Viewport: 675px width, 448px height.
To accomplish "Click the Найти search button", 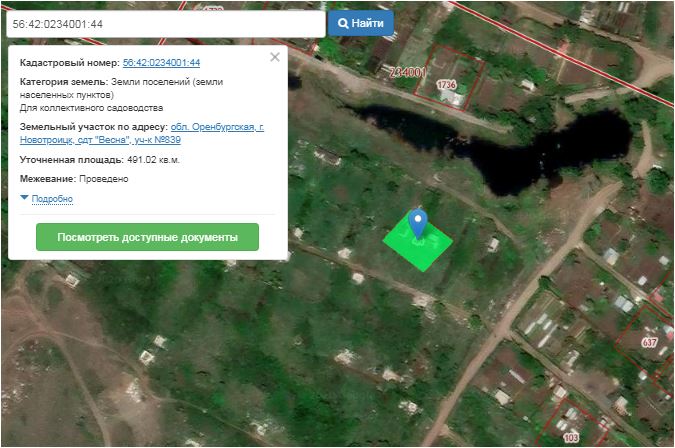I will click(361, 23).
